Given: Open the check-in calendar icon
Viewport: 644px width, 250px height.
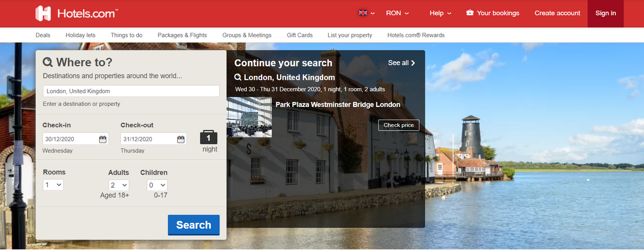Looking at the screenshot, I should pyautogui.click(x=103, y=139).
